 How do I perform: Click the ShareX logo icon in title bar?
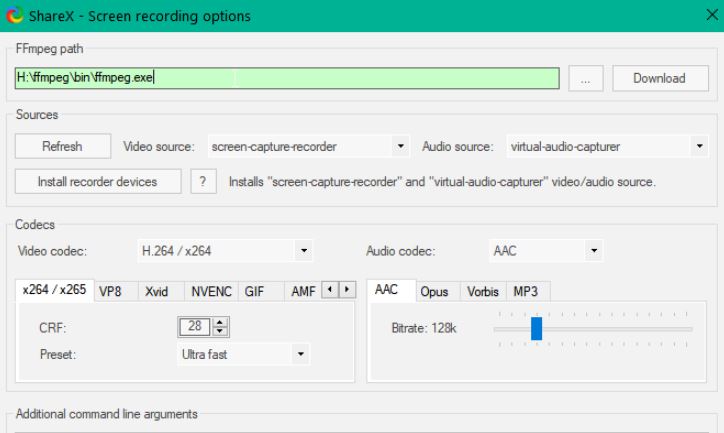[14, 15]
